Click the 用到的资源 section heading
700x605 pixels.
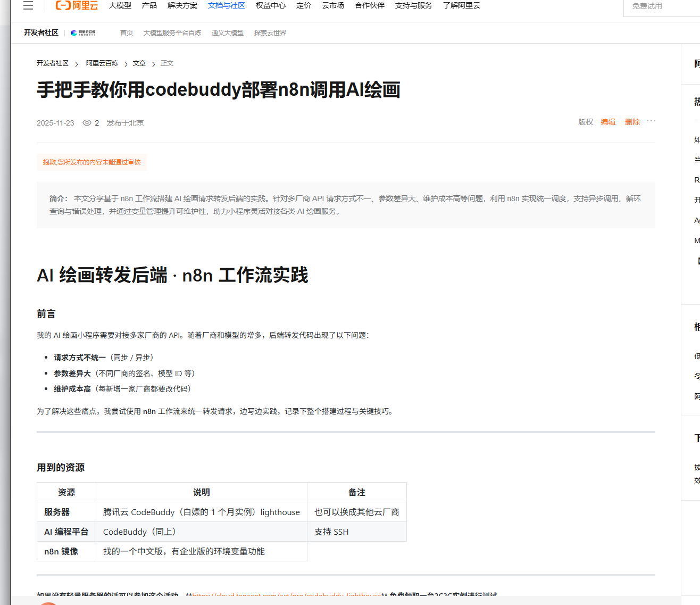61,468
